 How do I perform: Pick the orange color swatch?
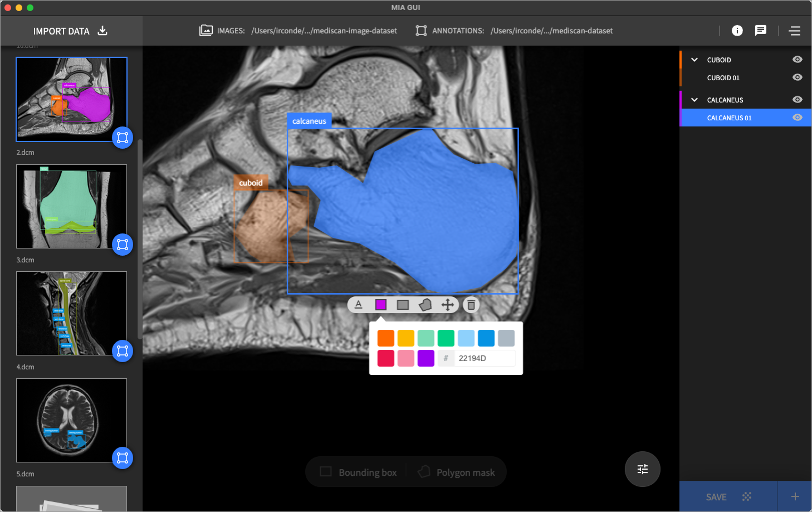386,338
